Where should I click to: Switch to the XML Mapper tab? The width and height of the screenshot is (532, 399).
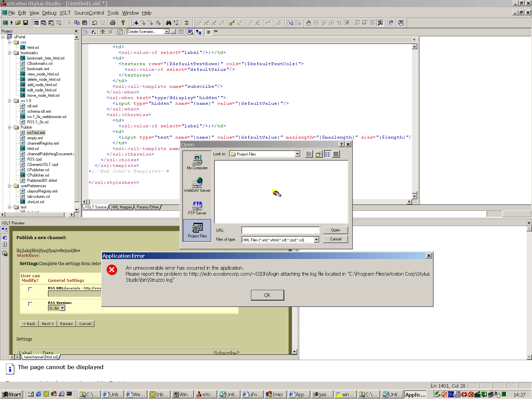coord(121,207)
